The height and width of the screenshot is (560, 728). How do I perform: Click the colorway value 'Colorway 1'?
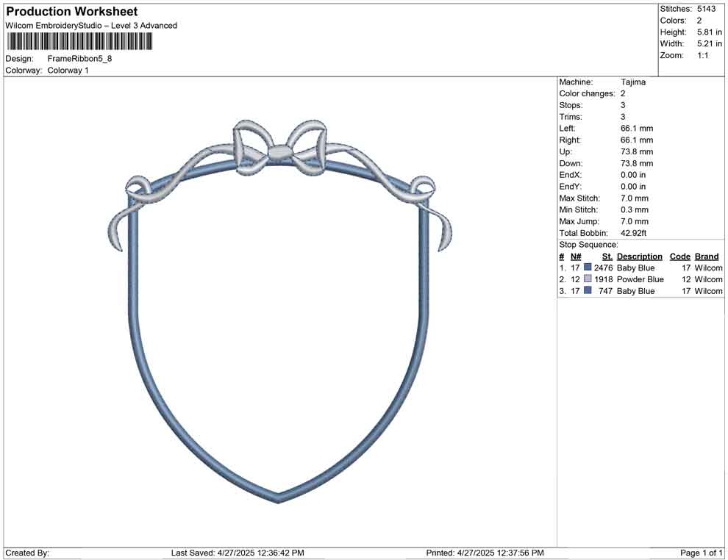click(x=68, y=71)
